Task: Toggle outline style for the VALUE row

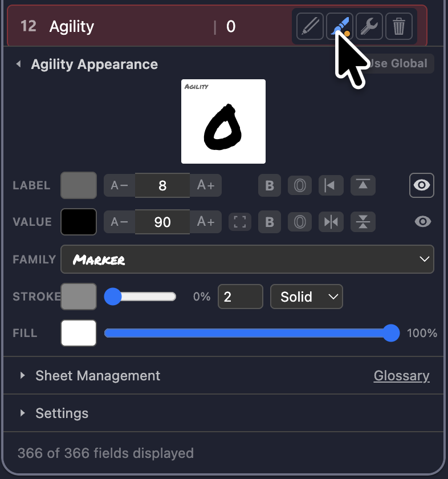Action: click(300, 222)
